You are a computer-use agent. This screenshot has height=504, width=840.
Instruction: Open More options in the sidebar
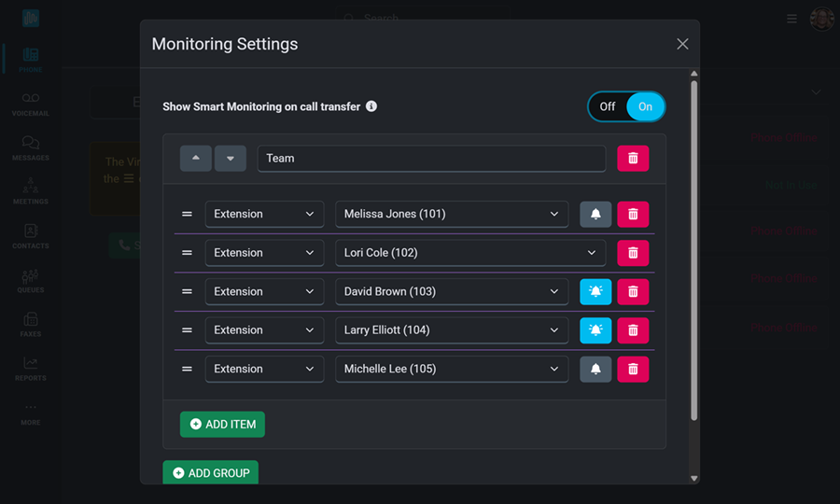[31, 413]
